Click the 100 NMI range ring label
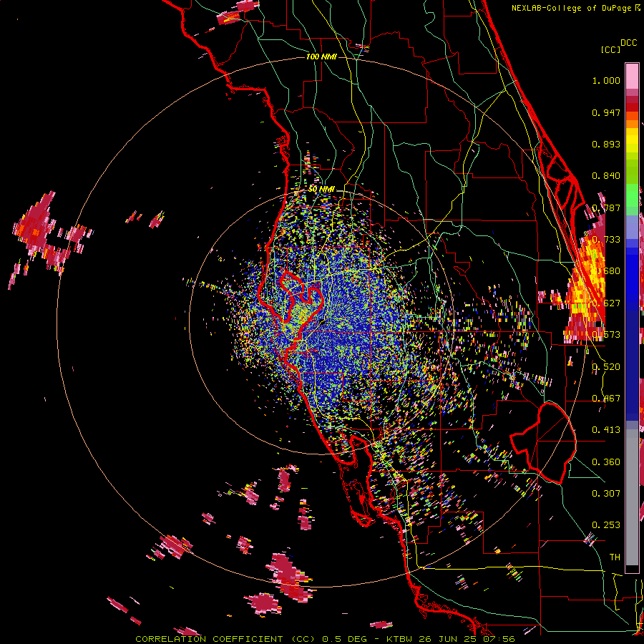Image resolution: width=644 pixels, height=644 pixels. [321, 57]
